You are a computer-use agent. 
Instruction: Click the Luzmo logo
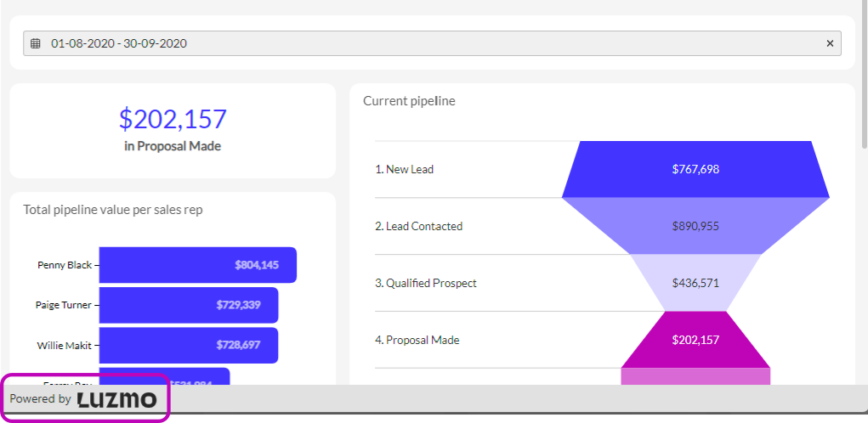117,399
